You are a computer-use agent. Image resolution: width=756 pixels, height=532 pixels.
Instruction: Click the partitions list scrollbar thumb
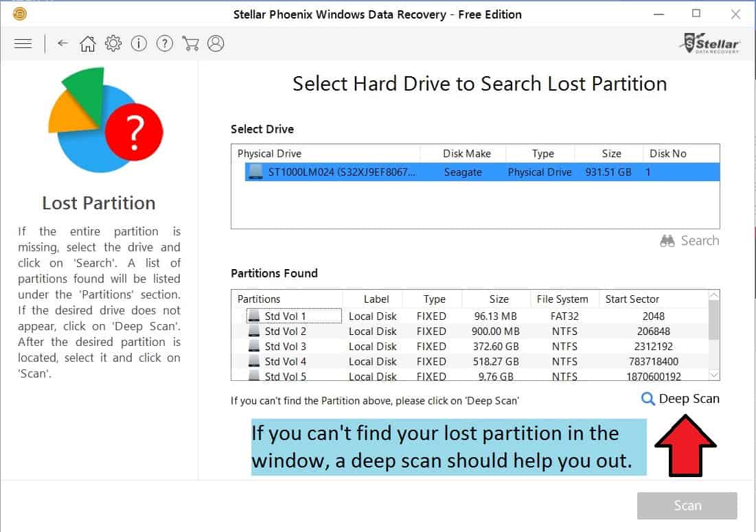coord(714,321)
